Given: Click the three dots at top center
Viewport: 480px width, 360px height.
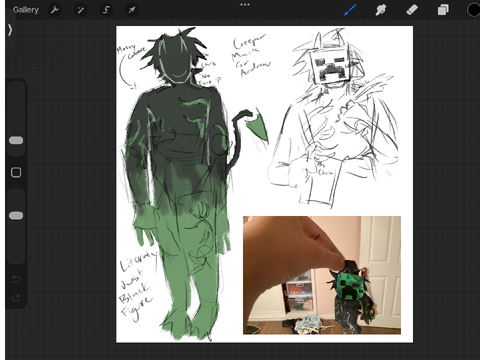Looking at the screenshot, I should [245, 5].
